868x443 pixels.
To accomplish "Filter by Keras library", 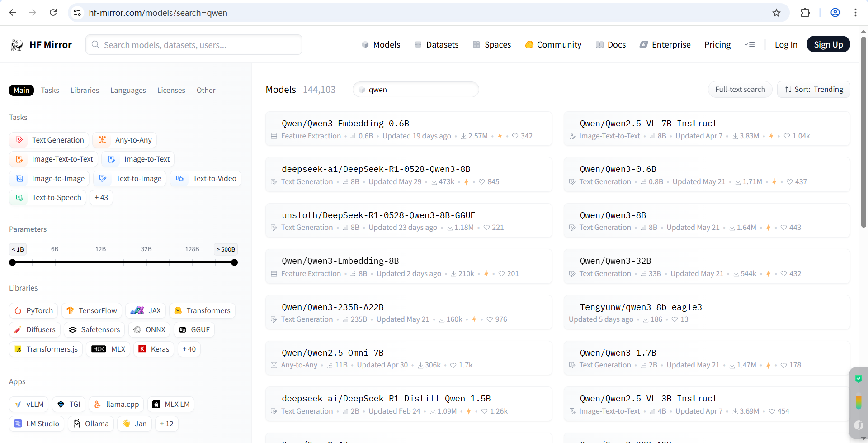I will [x=154, y=349].
